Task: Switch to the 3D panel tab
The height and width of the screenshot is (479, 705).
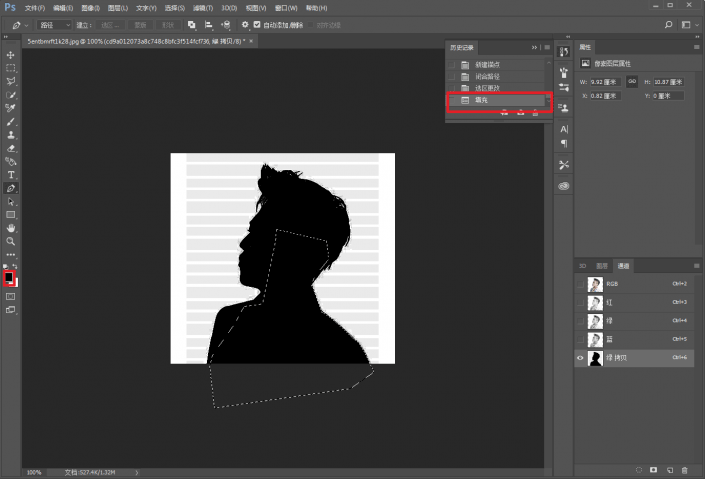Action: click(x=583, y=266)
